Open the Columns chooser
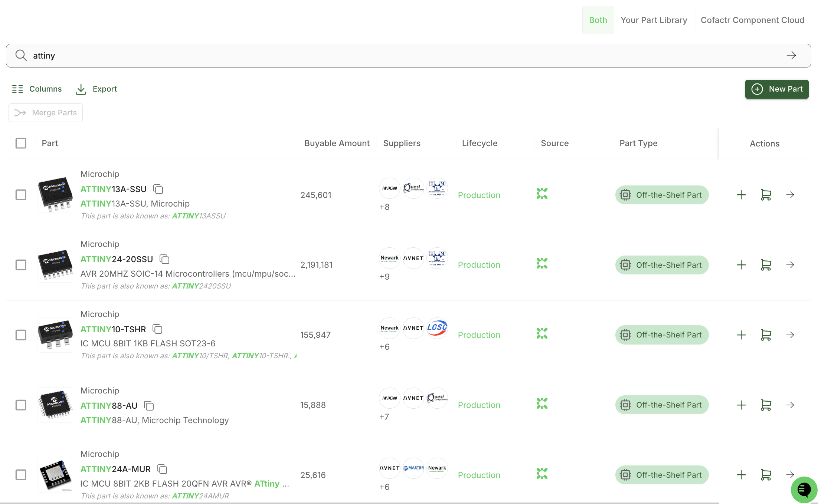Viewport: 818px width, 504px height. point(37,89)
